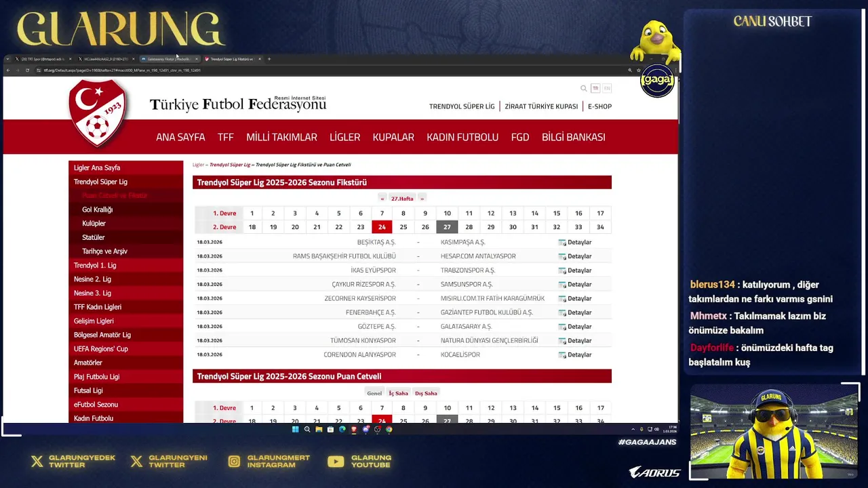Open Kulüpler in sidebar
Image resolution: width=868 pixels, height=488 pixels.
(125, 224)
